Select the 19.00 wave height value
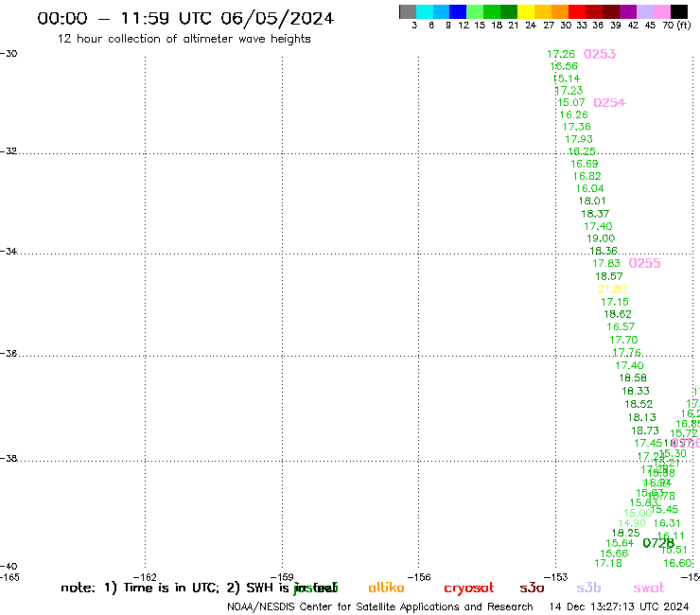 [601, 238]
